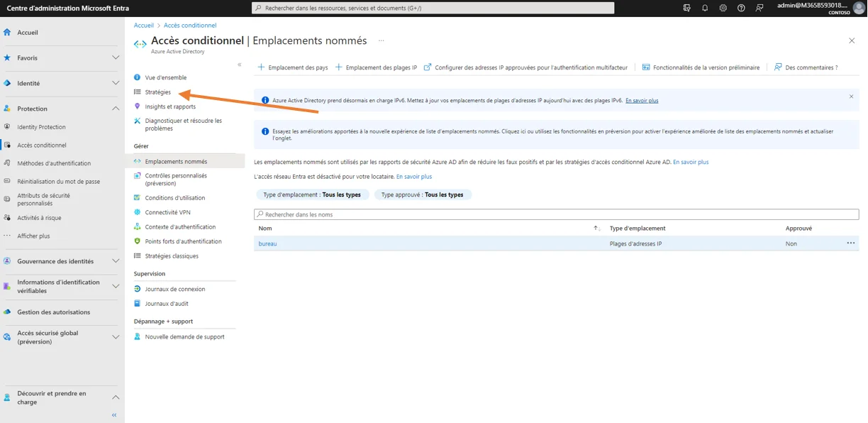This screenshot has height=423, width=868.
Task: Click the Emplacement des pays button
Action: [292, 67]
